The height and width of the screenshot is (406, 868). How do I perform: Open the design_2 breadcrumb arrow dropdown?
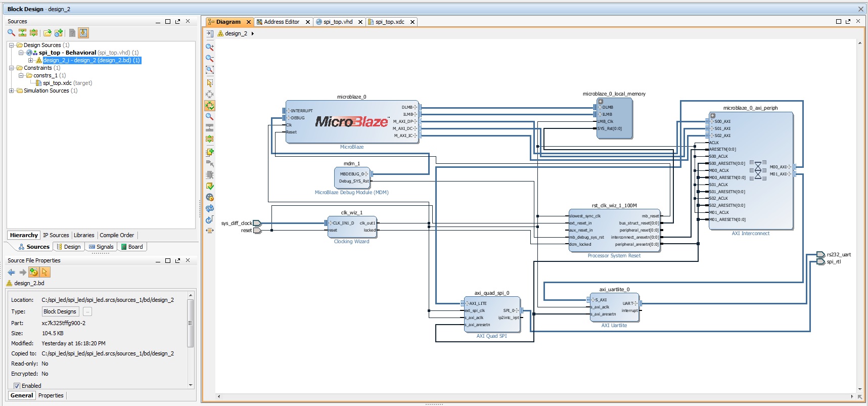click(252, 33)
